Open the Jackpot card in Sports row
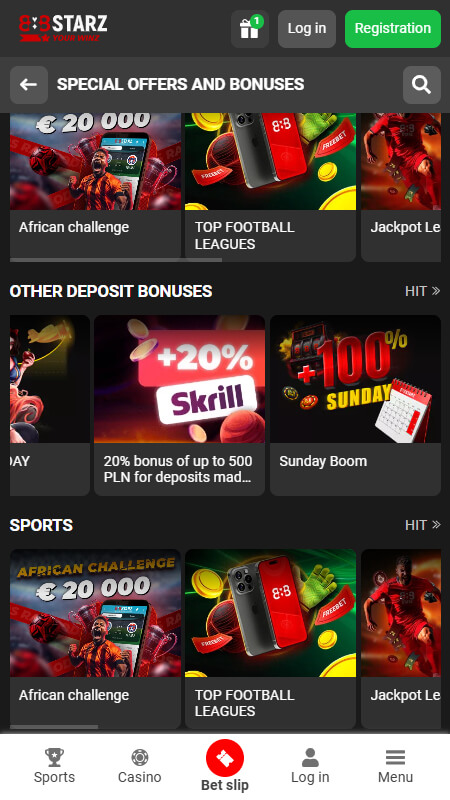 pyautogui.click(x=401, y=639)
